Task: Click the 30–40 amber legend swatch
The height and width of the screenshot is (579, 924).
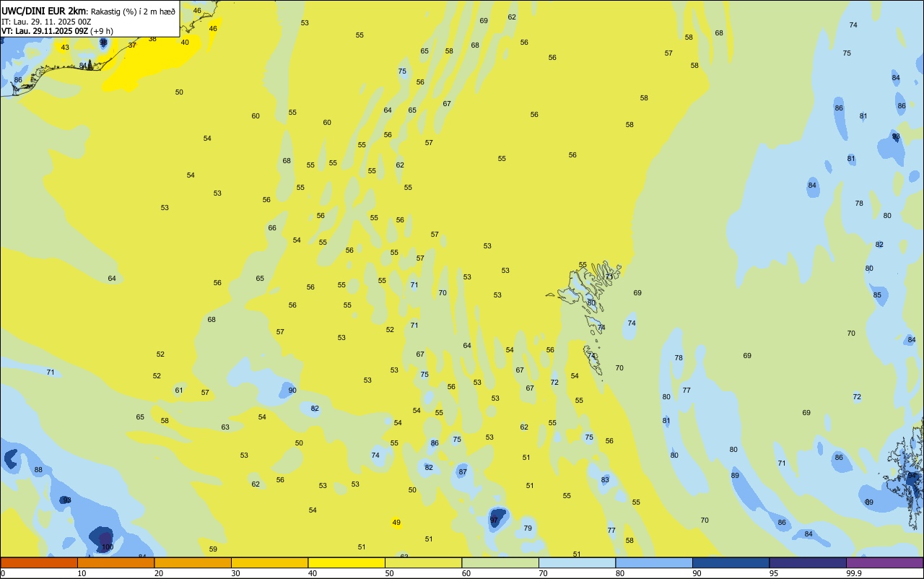Action: pos(269,562)
